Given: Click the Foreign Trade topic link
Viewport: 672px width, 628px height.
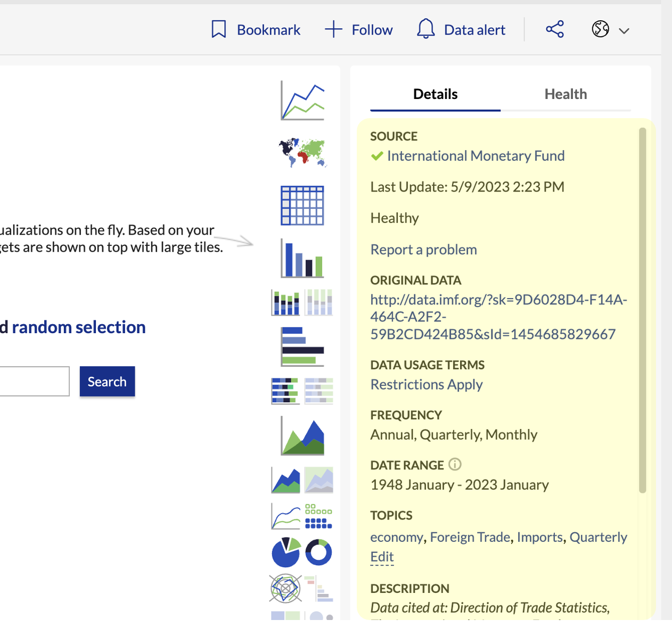Looking at the screenshot, I should tap(470, 537).
